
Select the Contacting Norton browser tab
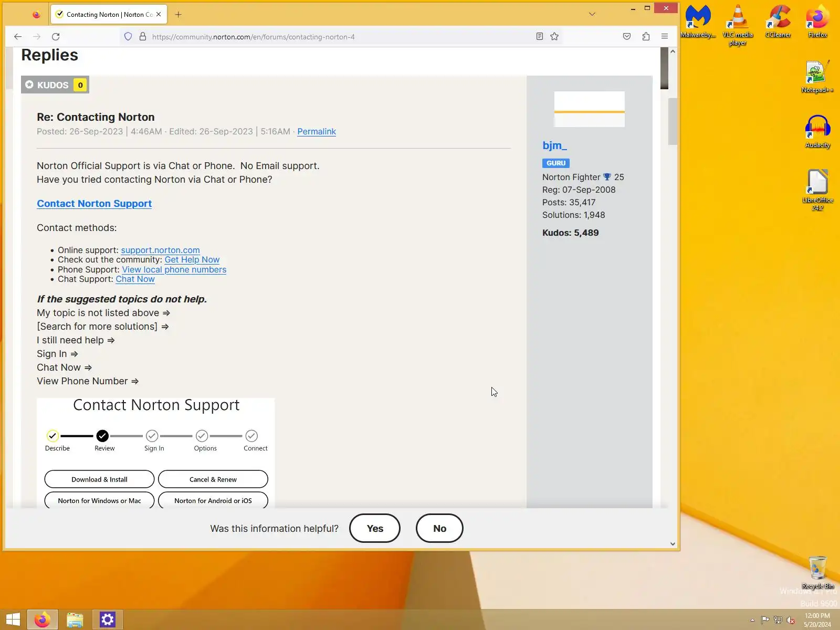tap(109, 15)
